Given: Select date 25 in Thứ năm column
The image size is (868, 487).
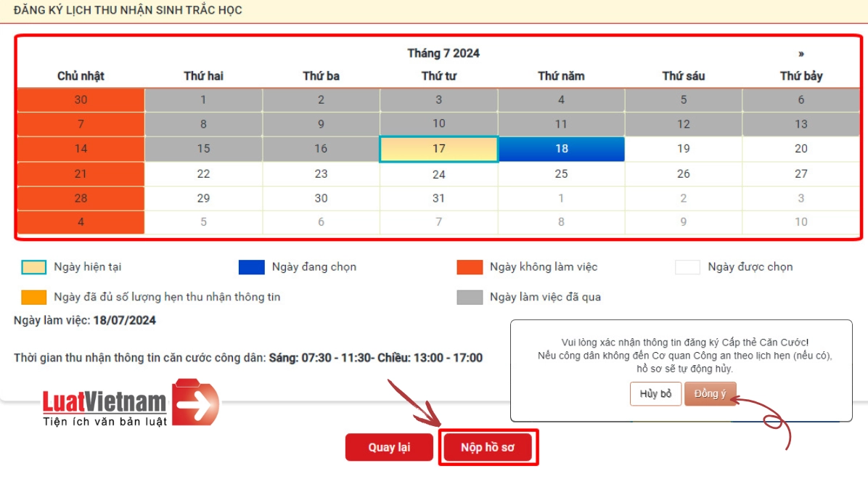Looking at the screenshot, I should pyautogui.click(x=561, y=173).
